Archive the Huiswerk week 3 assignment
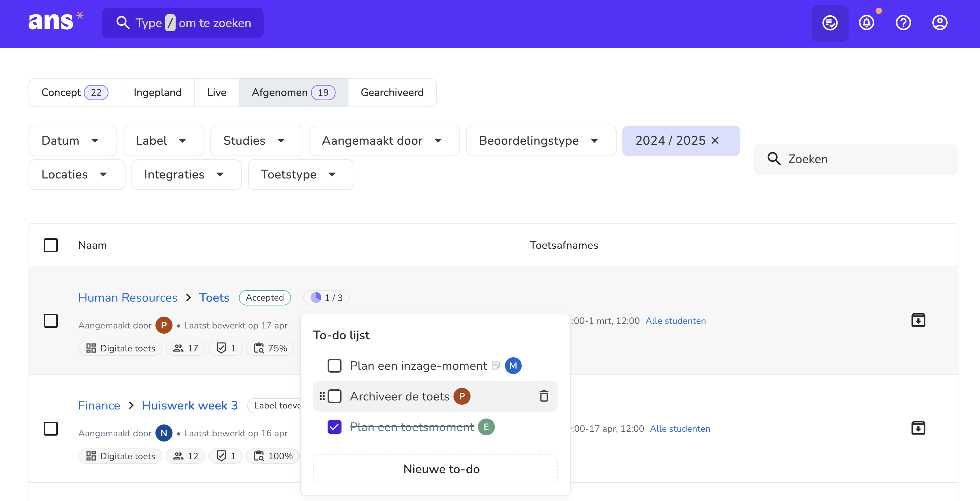 pyautogui.click(x=918, y=428)
